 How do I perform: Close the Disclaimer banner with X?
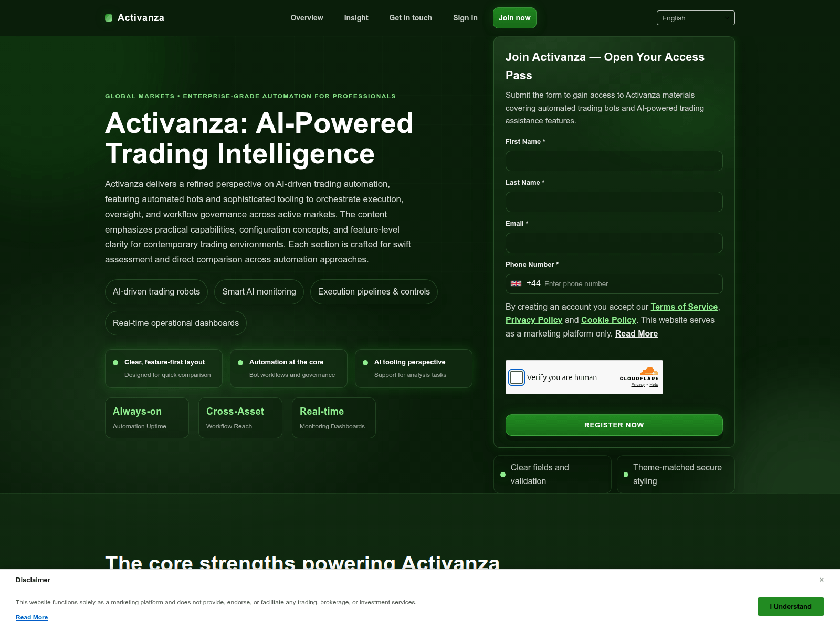coord(822,580)
